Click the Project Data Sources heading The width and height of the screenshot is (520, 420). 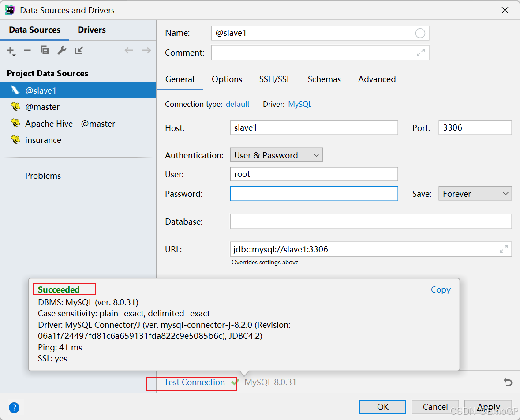point(48,73)
